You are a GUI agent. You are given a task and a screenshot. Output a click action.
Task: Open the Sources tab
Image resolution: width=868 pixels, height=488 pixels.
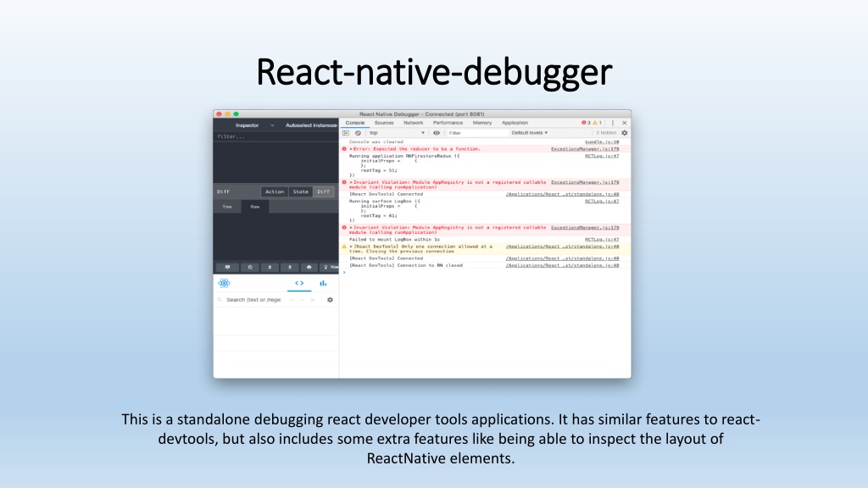[x=384, y=123]
